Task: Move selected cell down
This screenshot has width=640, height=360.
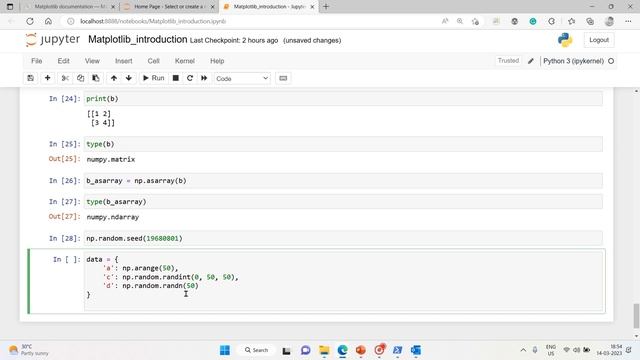Action: 129,78
